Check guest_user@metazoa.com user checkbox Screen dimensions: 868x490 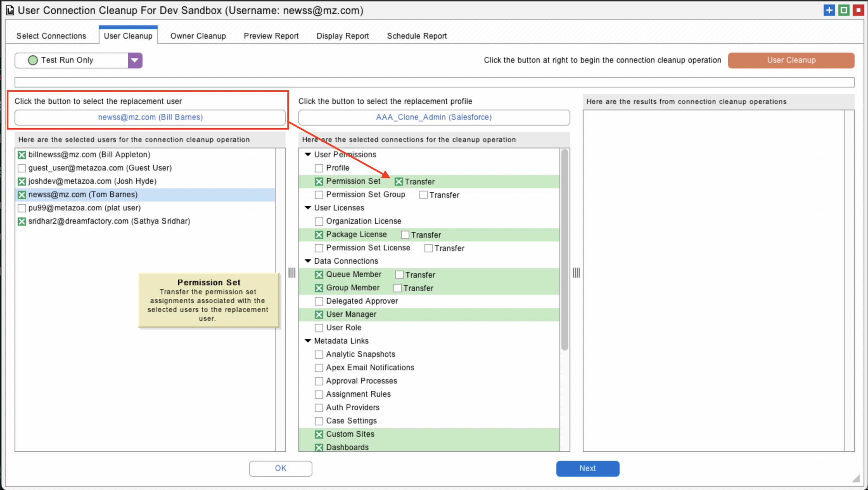point(22,168)
